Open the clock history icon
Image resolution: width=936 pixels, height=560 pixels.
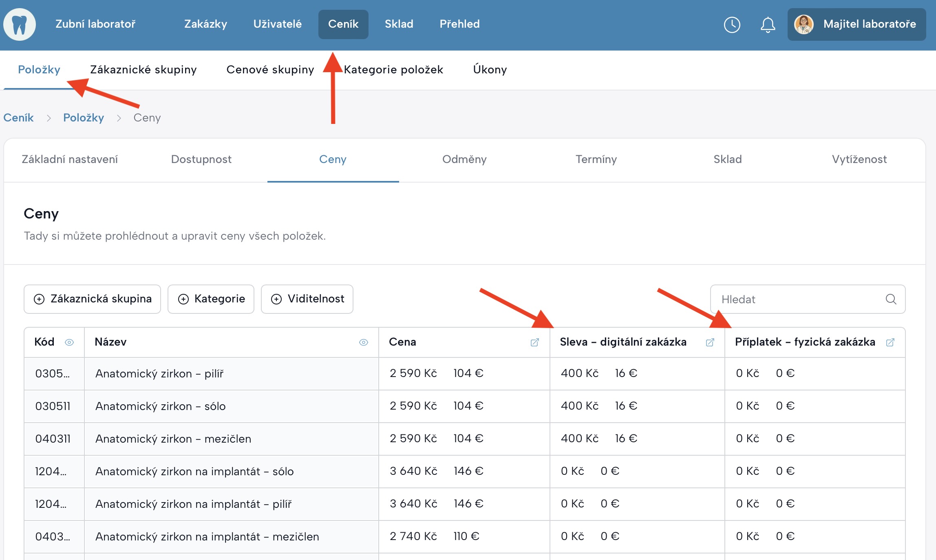(x=732, y=24)
